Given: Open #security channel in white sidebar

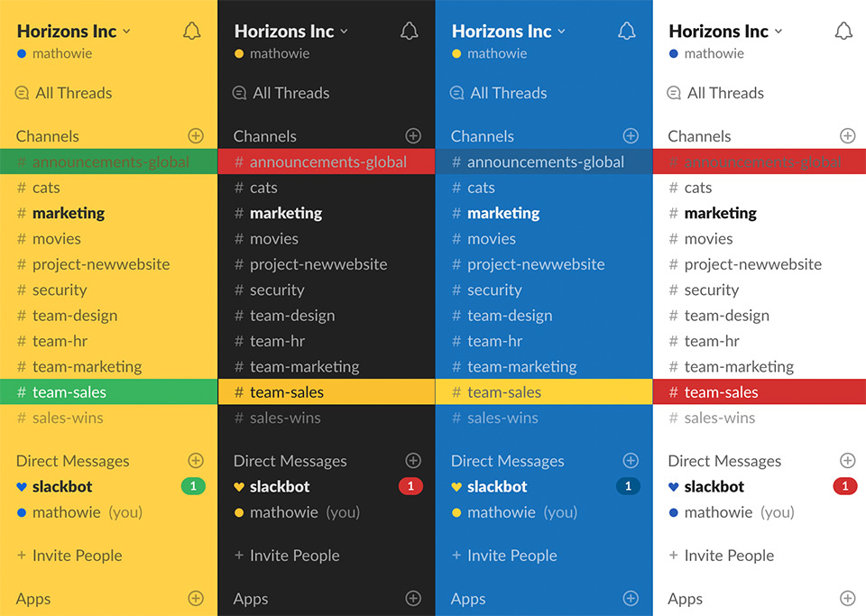Looking at the screenshot, I should (760, 290).
